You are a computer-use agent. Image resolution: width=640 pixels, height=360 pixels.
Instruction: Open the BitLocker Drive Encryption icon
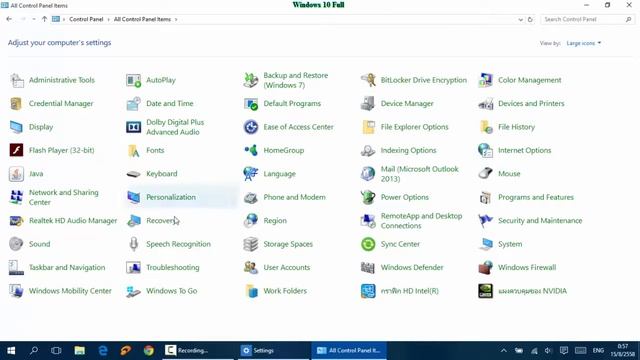pyautogui.click(x=368, y=80)
